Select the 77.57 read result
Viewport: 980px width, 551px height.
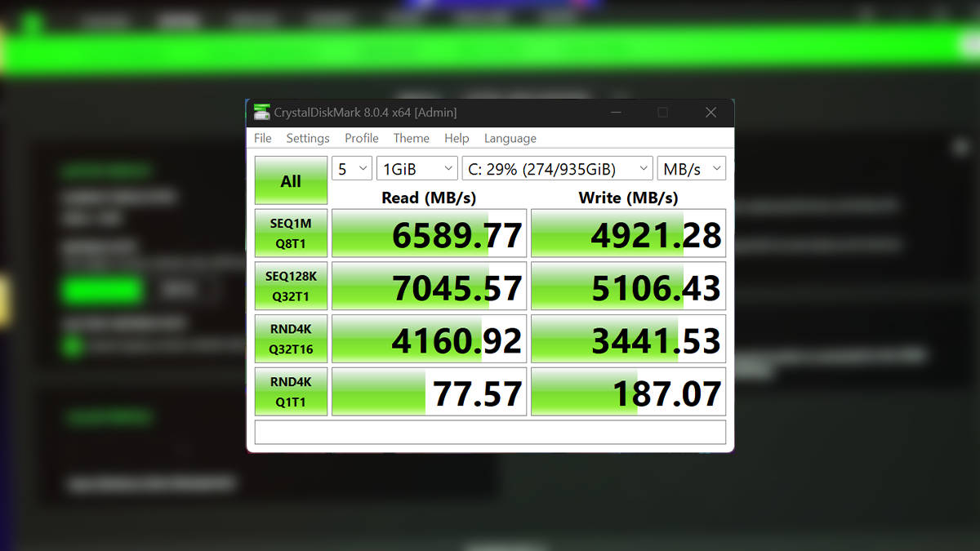[429, 392]
